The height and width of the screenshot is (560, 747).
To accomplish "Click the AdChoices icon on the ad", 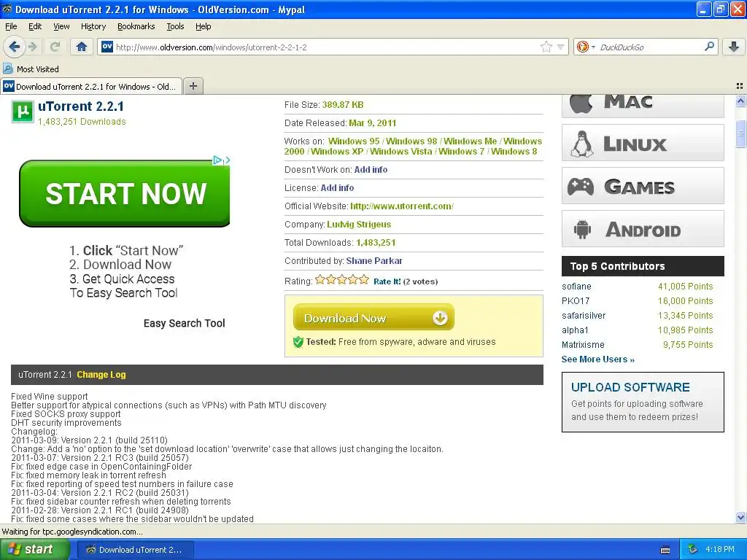I will 217,160.
